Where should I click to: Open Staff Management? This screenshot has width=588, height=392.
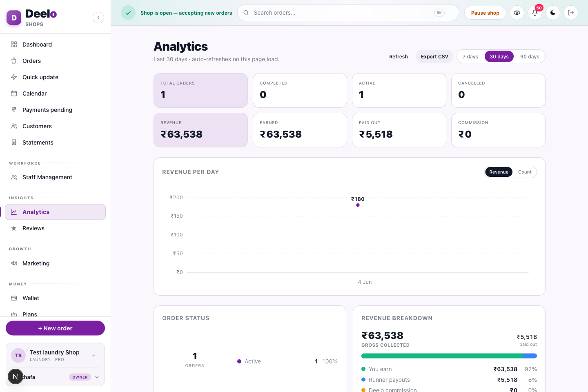click(x=55, y=177)
